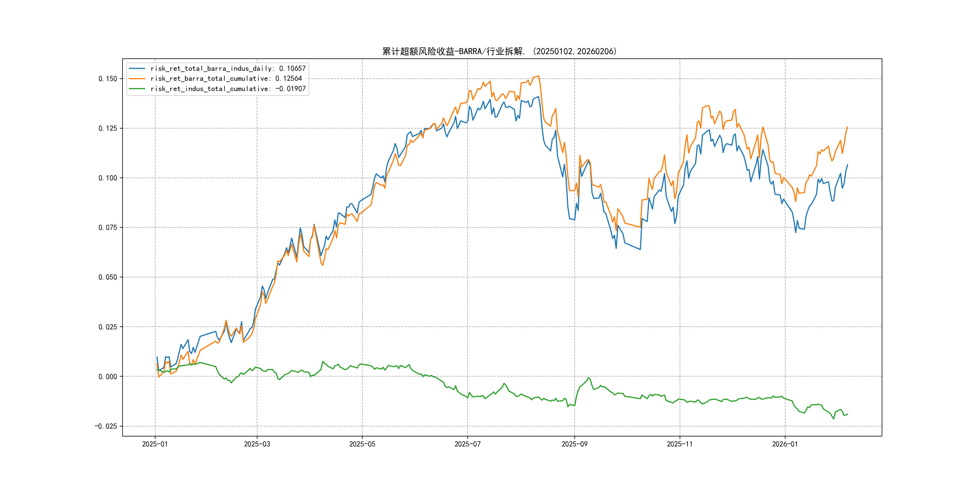The width and height of the screenshot is (980, 490).
Task: Click the -0.025 y-axis tick label
Action: (x=106, y=426)
